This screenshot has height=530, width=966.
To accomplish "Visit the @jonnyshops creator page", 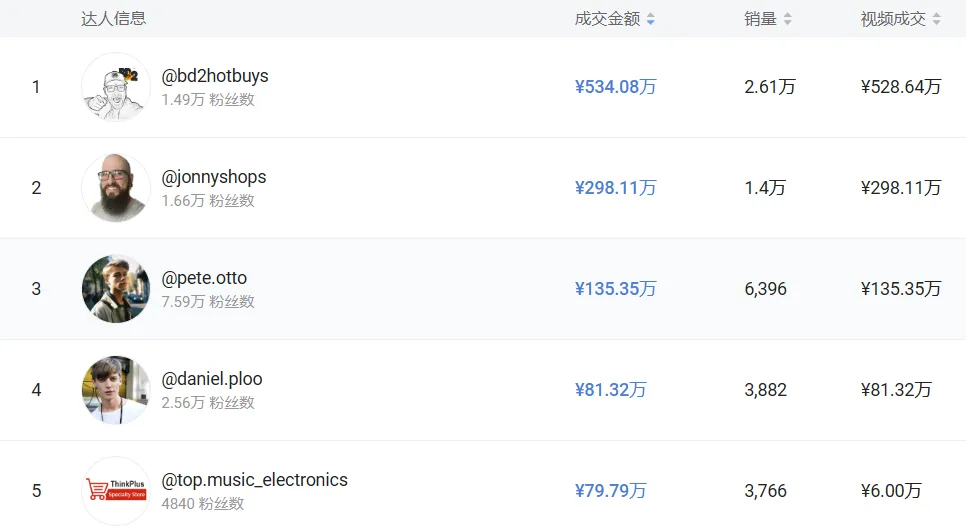I will 214,177.
